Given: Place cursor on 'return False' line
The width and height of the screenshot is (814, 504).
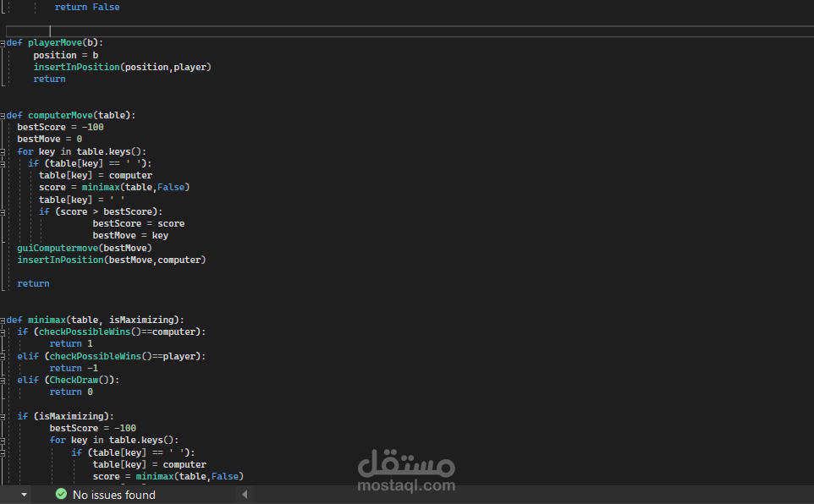Looking at the screenshot, I should [87, 7].
